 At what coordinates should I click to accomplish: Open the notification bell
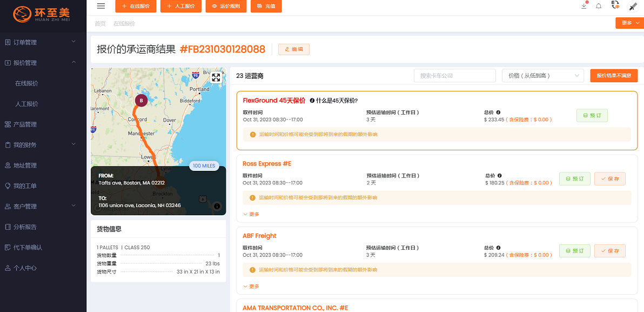click(x=599, y=6)
